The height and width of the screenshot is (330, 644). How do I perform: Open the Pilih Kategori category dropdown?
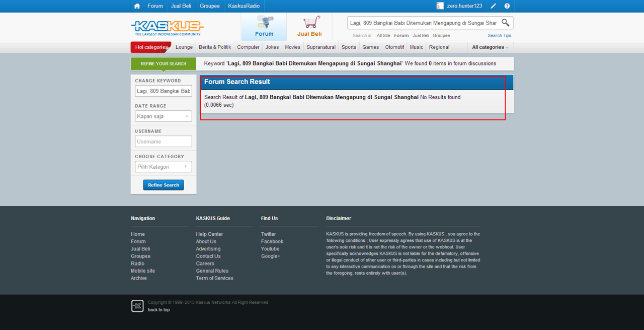(x=164, y=167)
